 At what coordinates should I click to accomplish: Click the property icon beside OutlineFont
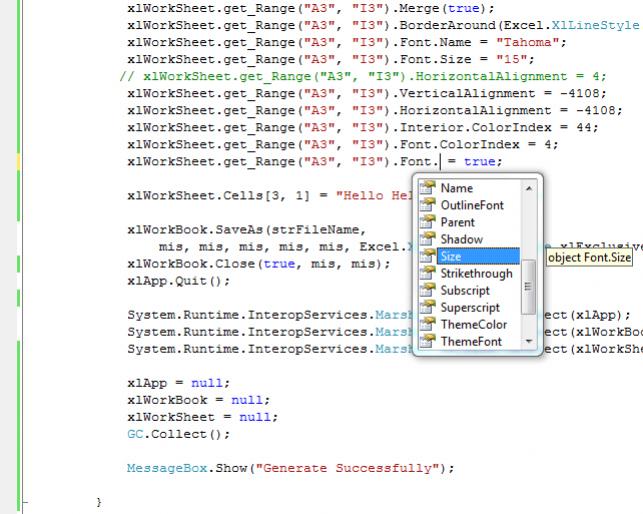point(427,204)
